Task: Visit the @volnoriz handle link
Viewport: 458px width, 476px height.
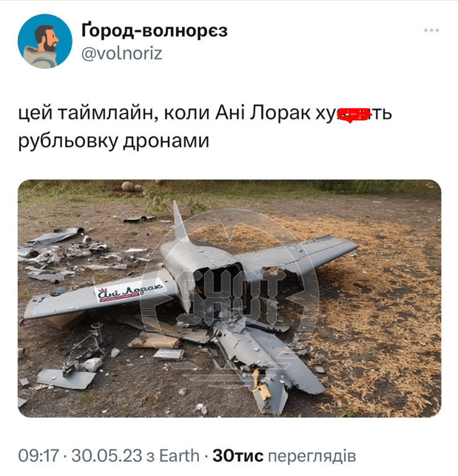Action: [122, 53]
